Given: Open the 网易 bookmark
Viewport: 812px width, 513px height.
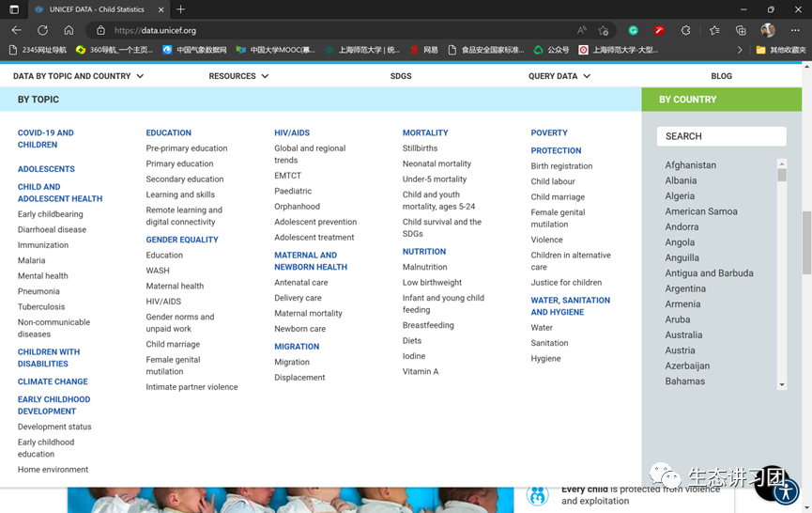Looking at the screenshot, I should [424, 50].
